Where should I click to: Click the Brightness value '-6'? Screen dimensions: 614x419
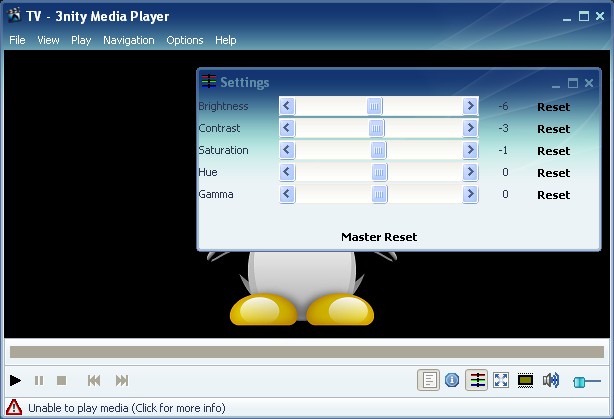pos(503,106)
